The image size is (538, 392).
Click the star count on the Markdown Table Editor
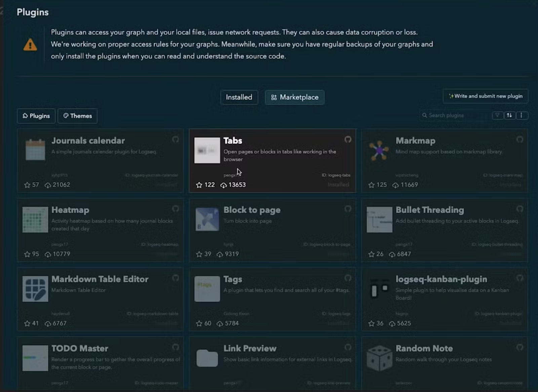32,323
